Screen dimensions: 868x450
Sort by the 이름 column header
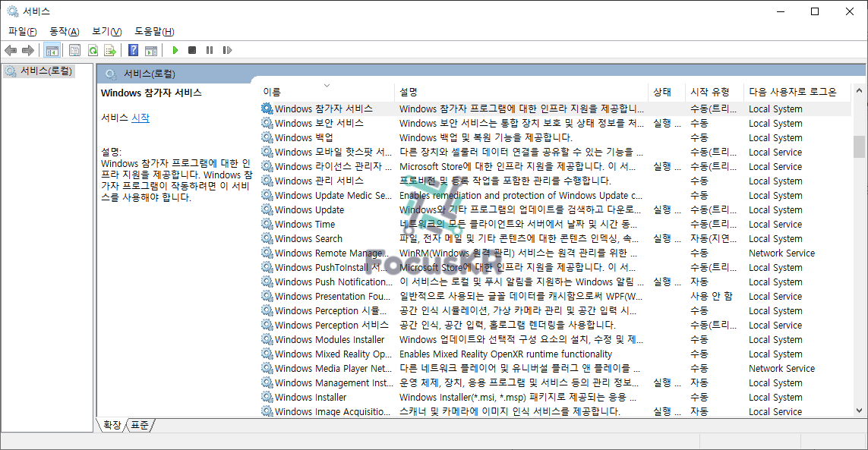(x=327, y=92)
